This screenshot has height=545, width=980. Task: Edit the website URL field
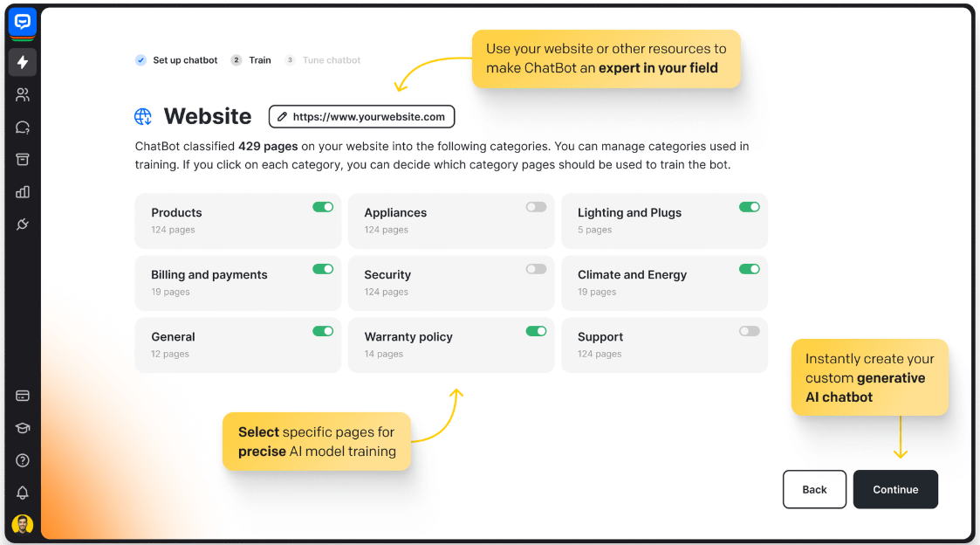(361, 116)
